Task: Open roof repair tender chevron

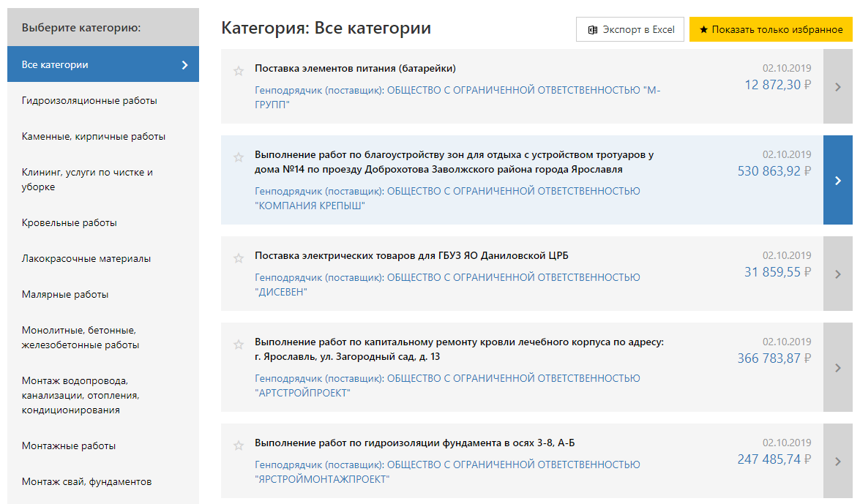Action: 838,367
